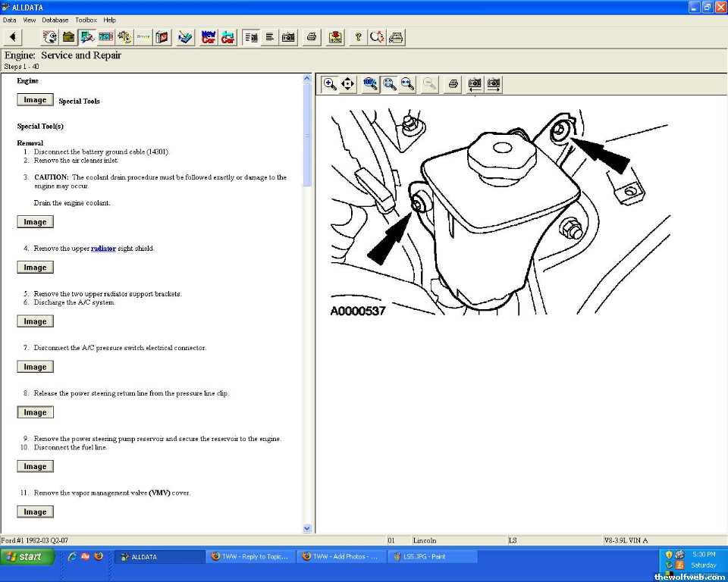The height and width of the screenshot is (582, 728).
Task: Follow the radiator hyperlink in step 4
Action: pyautogui.click(x=103, y=249)
